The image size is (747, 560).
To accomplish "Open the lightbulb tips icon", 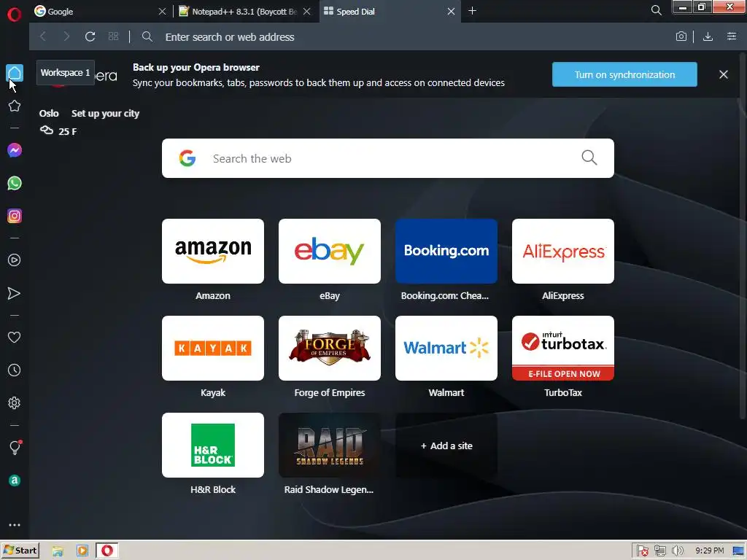I will 15,447.
